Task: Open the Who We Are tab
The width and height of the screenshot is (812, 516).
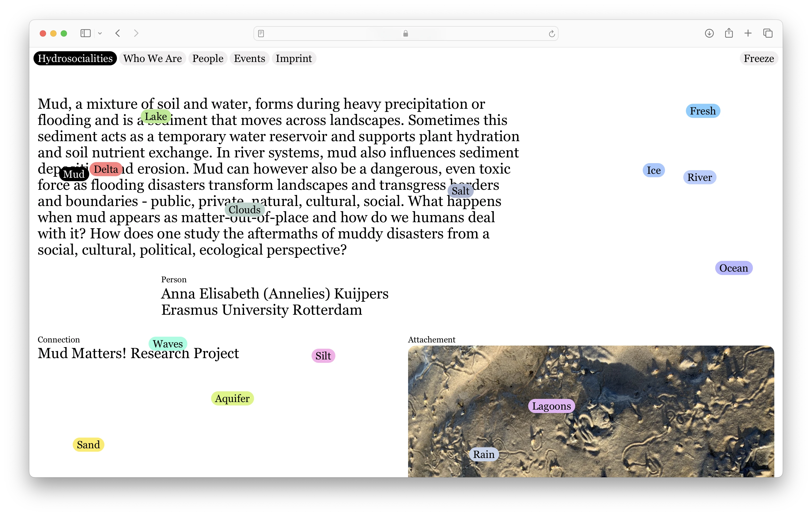Action: click(x=153, y=58)
